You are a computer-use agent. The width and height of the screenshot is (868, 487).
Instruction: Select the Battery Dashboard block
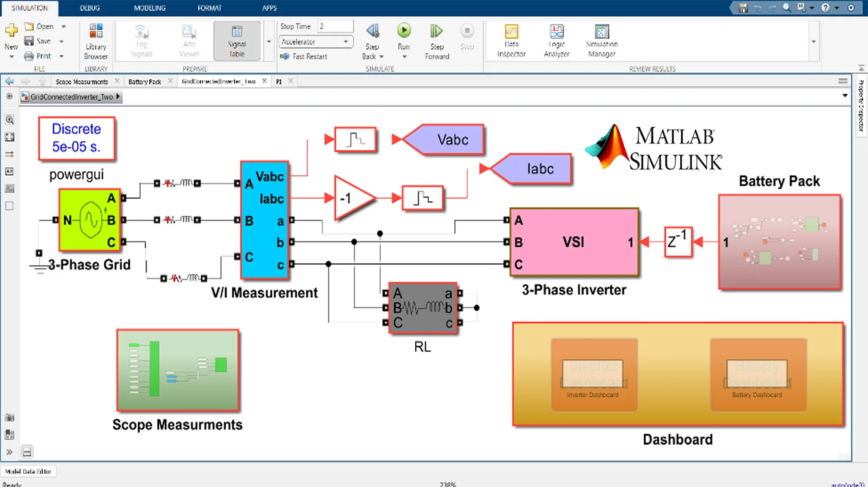pos(758,375)
